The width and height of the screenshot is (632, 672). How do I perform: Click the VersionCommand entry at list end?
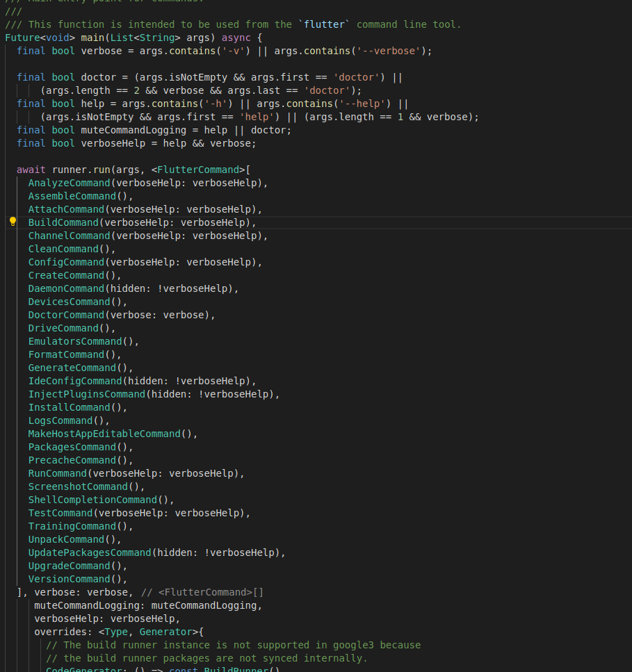[78, 579]
